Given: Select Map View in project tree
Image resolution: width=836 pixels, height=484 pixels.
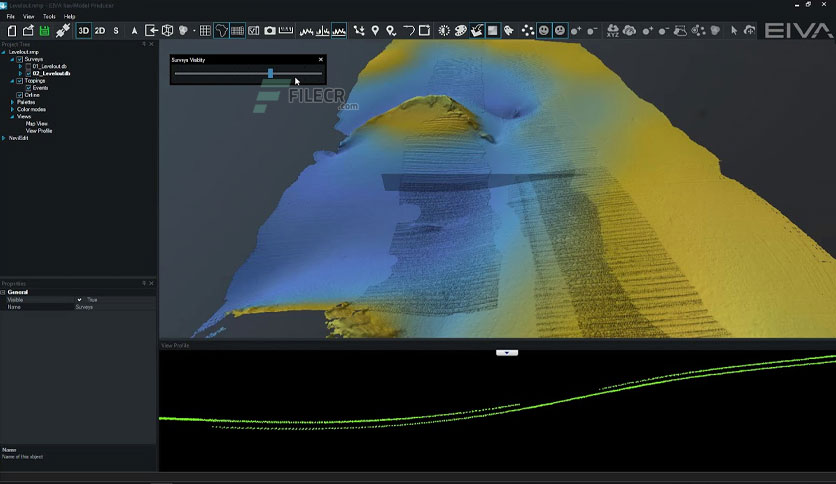Looking at the screenshot, I should pyautogui.click(x=37, y=124).
